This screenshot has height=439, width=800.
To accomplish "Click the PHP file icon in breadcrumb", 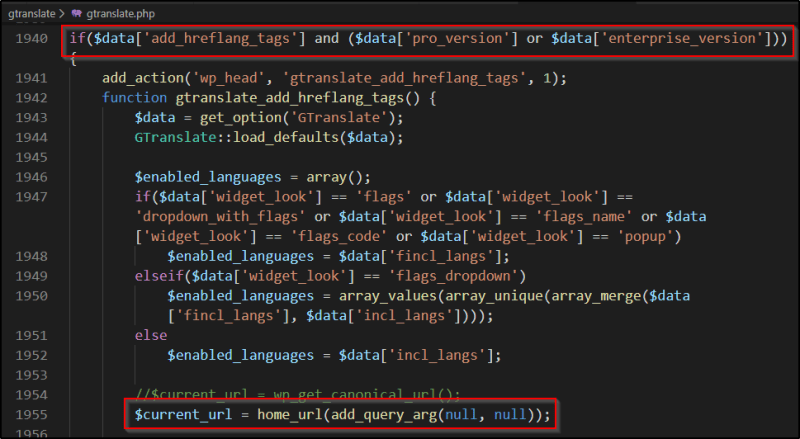I will coord(77,13).
